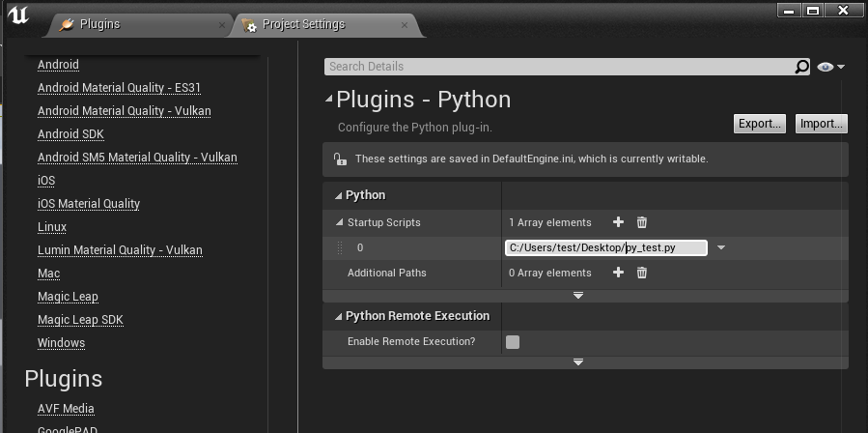
Task: Collapse the Plugins - Python section header
Action: coord(329,100)
